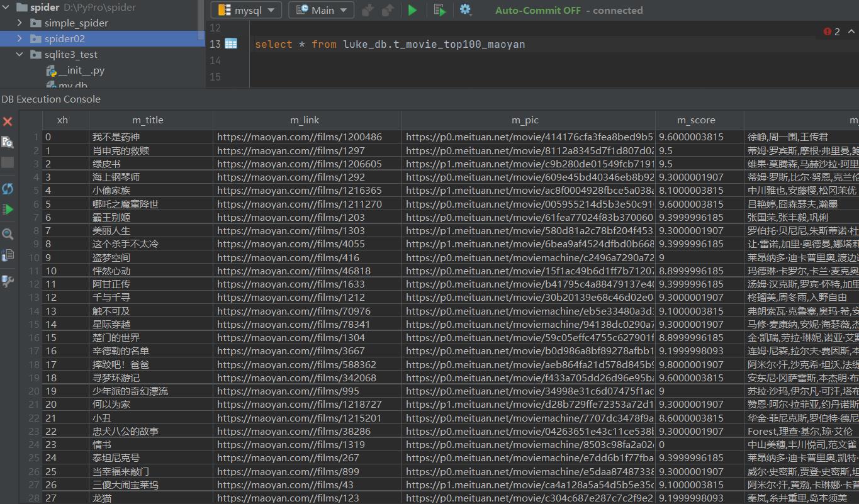Collapse the sqlite3_test folder arrow
Image resolution: width=859 pixels, height=504 pixels.
pyautogui.click(x=20, y=54)
